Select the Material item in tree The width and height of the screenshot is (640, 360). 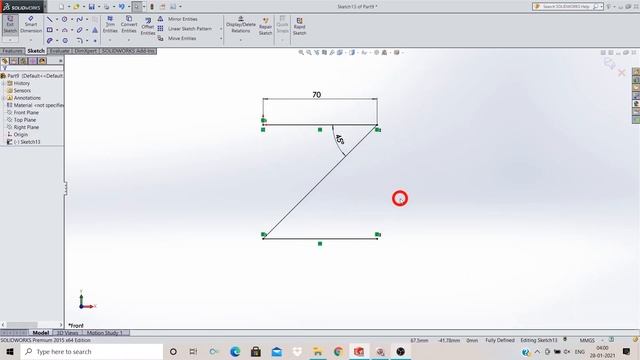click(35, 105)
